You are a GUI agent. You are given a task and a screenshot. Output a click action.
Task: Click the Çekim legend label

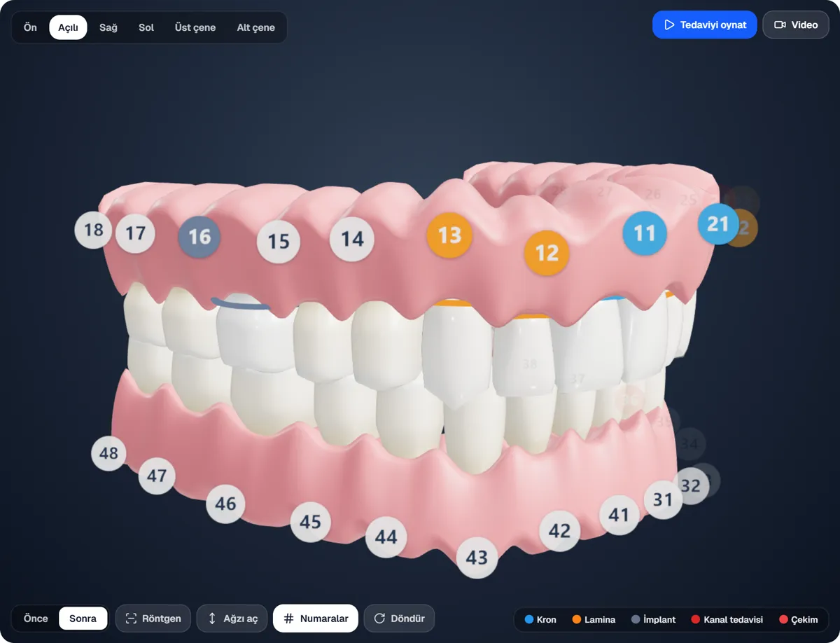[804, 619]
